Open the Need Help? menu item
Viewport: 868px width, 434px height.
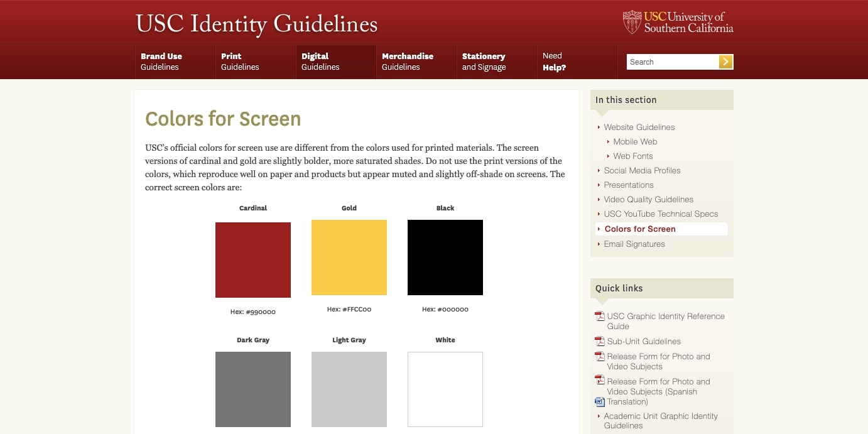pos(553,62)
